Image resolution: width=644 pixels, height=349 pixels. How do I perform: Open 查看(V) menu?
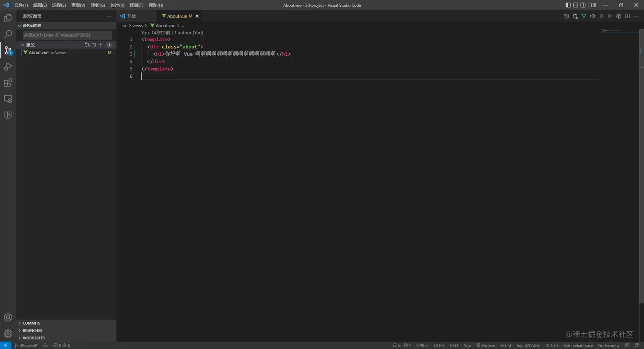(78, 5)
